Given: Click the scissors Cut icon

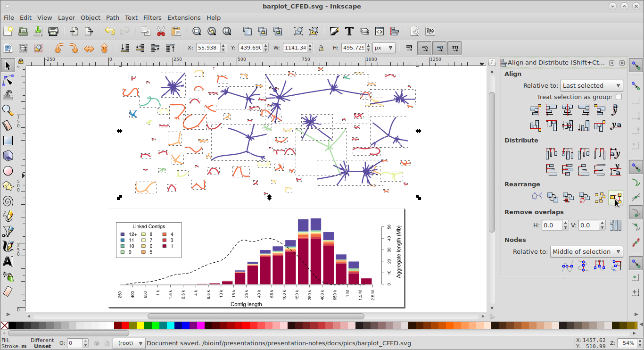Looking at the screenshot, I should click(x=161, y=32).
